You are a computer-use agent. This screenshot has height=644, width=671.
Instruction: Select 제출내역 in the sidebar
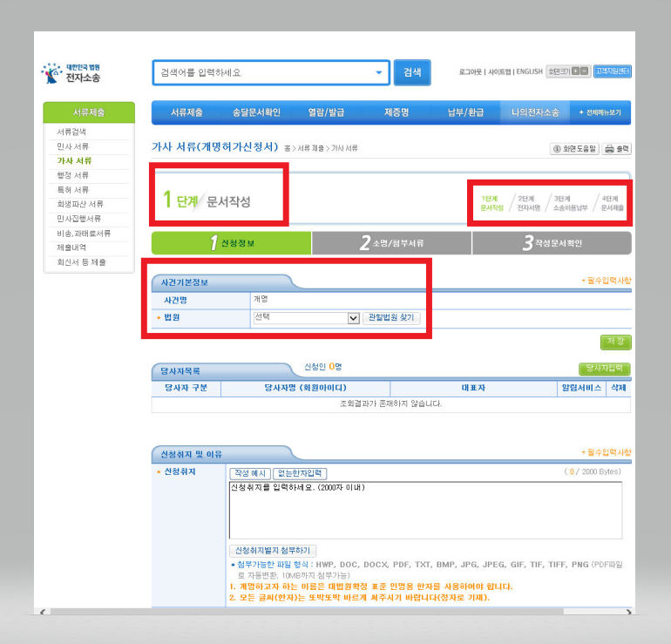71,247
